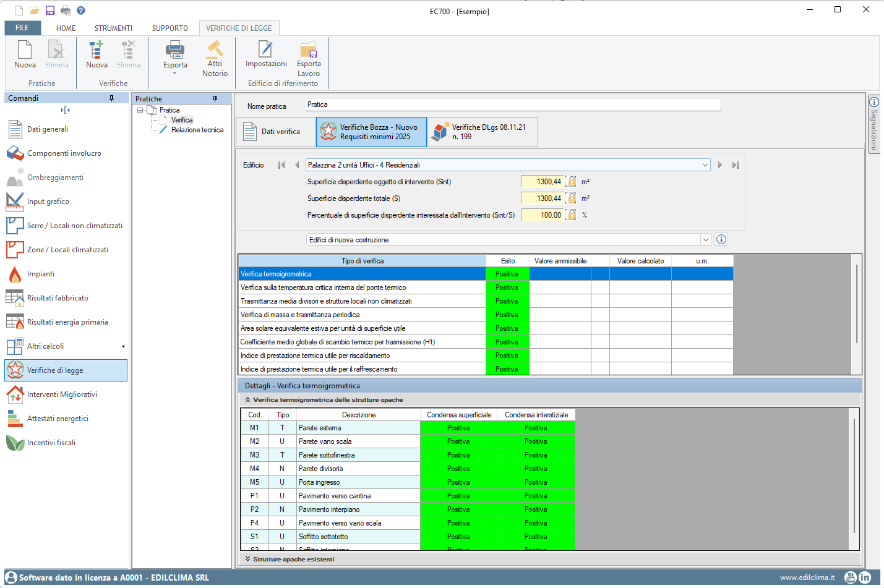This screenshot has height=588, width=884.
Task: Toggle lock beside Superficie disperdente oggetto di intervento
Action: coord(572,181)
